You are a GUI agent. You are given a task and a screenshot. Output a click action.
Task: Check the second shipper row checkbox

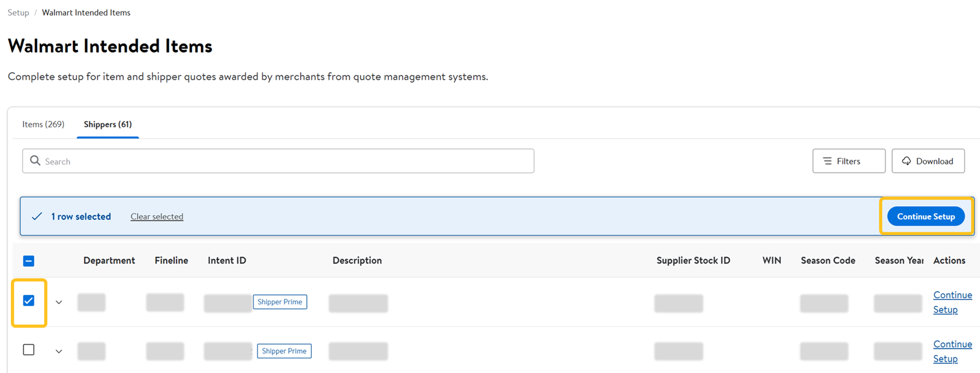coord(29,350)
